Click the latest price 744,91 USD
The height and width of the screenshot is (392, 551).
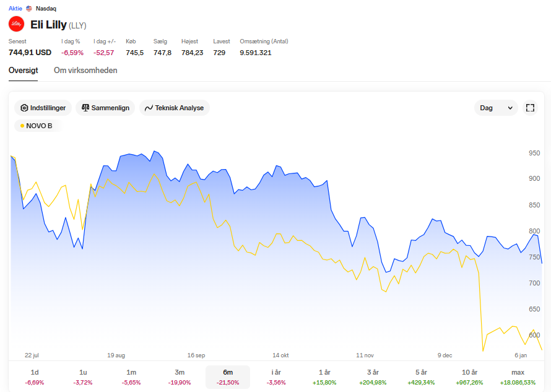tap(30, 53)
